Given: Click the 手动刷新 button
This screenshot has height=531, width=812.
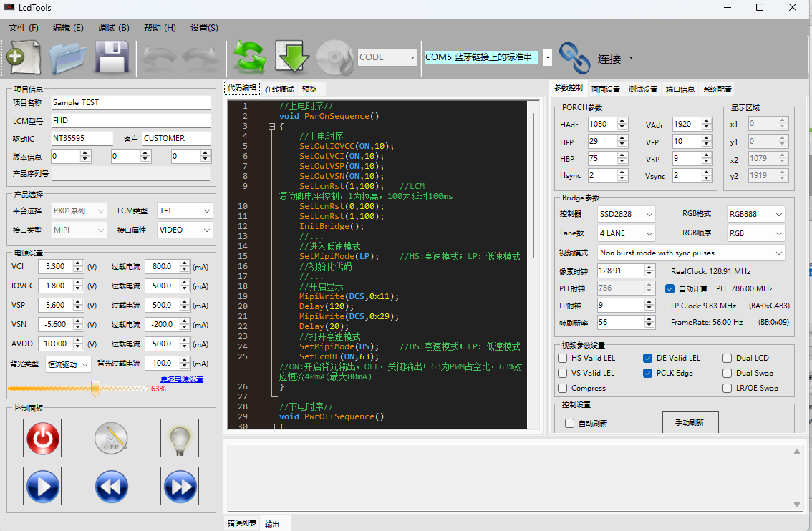Looking at the screenshot, I should tap(690, 422).
